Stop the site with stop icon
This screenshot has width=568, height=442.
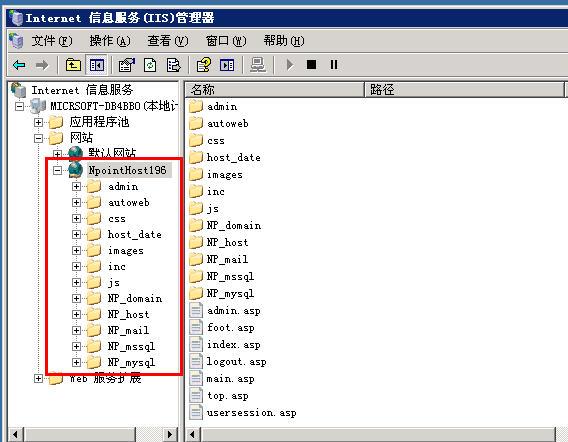[x=312, y=65]
